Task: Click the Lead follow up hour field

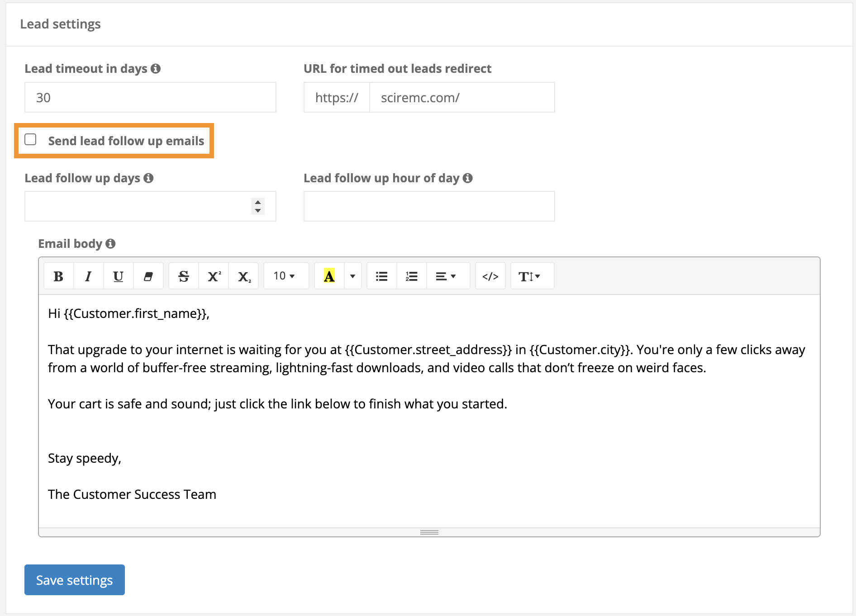Action: 428,206
